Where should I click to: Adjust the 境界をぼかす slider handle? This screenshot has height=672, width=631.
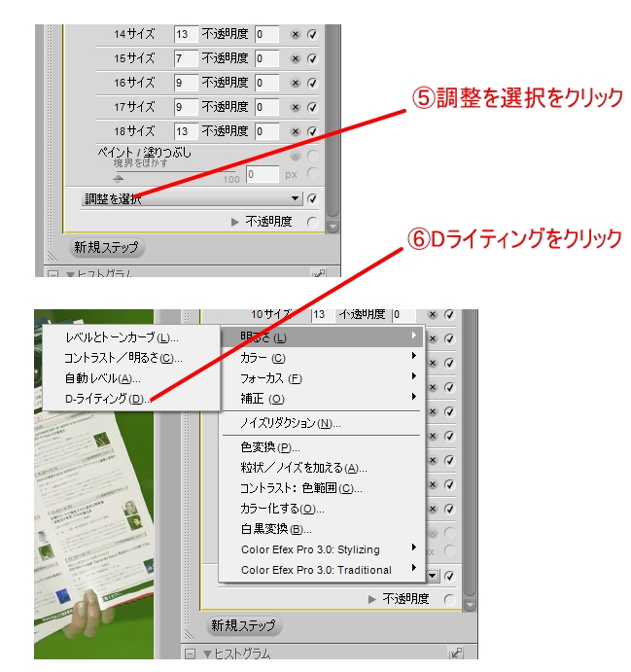tap(119, 178)
